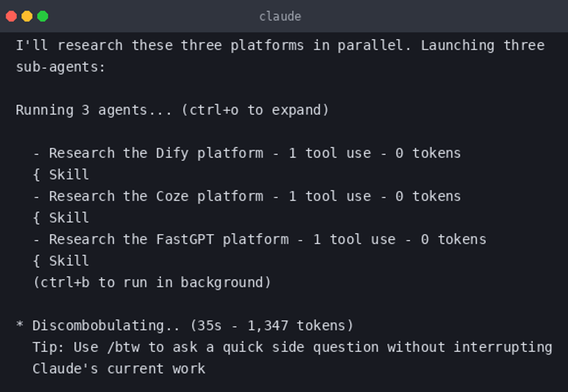The image size is (568, 392).
Task: Select the Research the Dify platform agent line
Action: 247,153
